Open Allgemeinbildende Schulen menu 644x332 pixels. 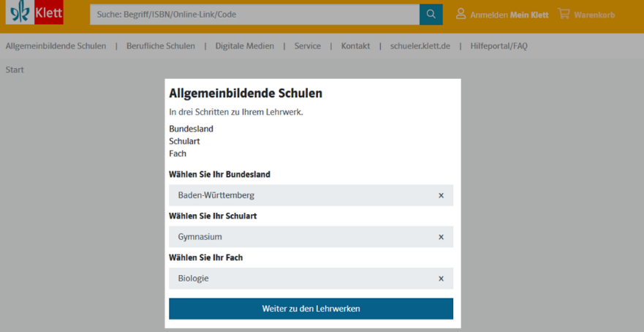click(56, 46)
